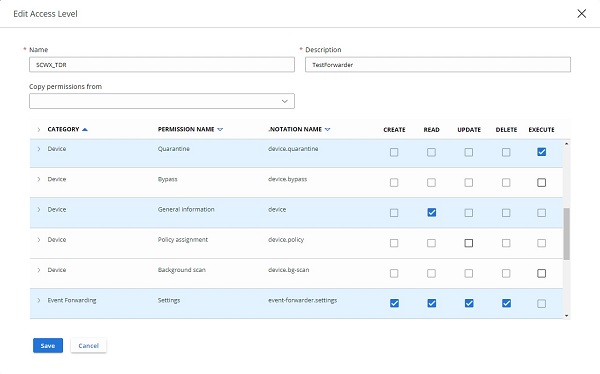Enable Execute for device.bypass
600x374 pixels.
(541, 183)
